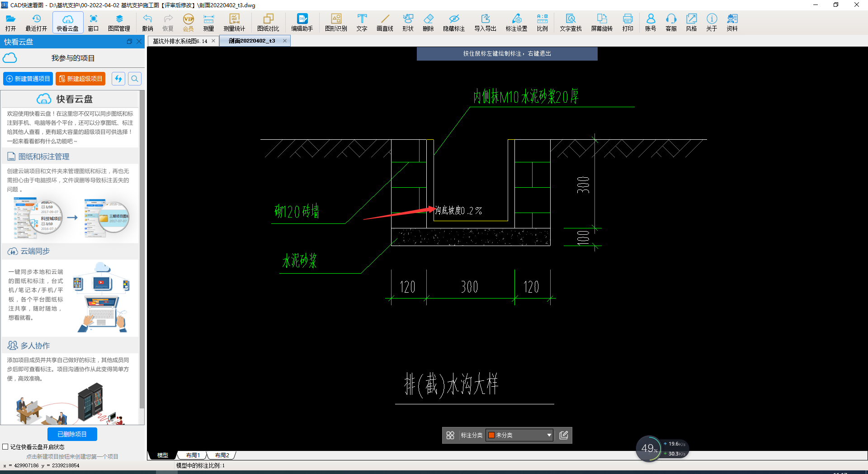The image size is (868, 474).
Task: Switch to 基坑外排水系统图6.14 tab
Action: pyautogui.click(x=180, y=41)
